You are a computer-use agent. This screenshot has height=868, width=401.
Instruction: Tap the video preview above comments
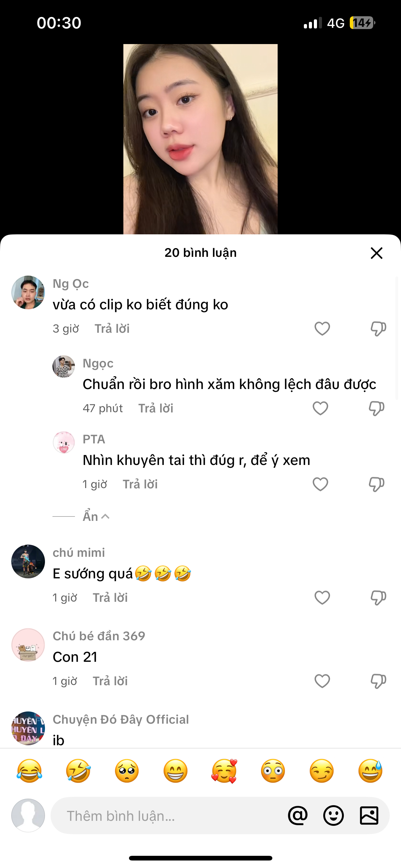200,139
